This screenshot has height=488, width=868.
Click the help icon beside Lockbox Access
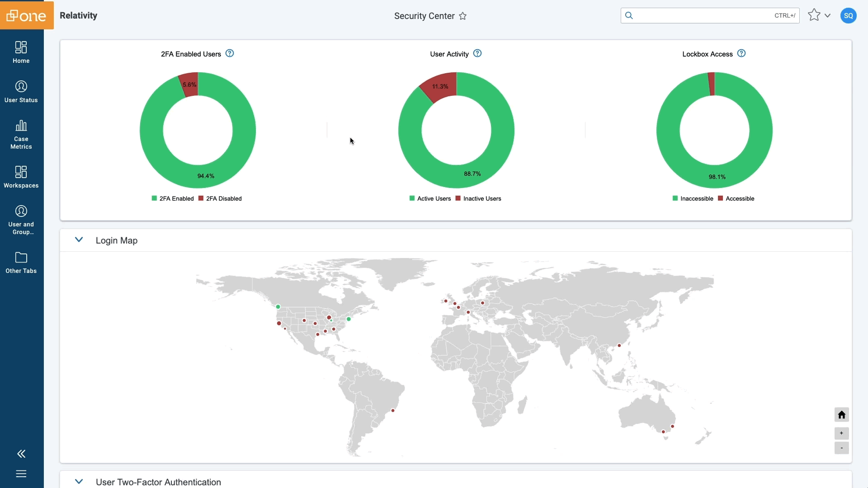pyautogui.click(x=741, y=53)
